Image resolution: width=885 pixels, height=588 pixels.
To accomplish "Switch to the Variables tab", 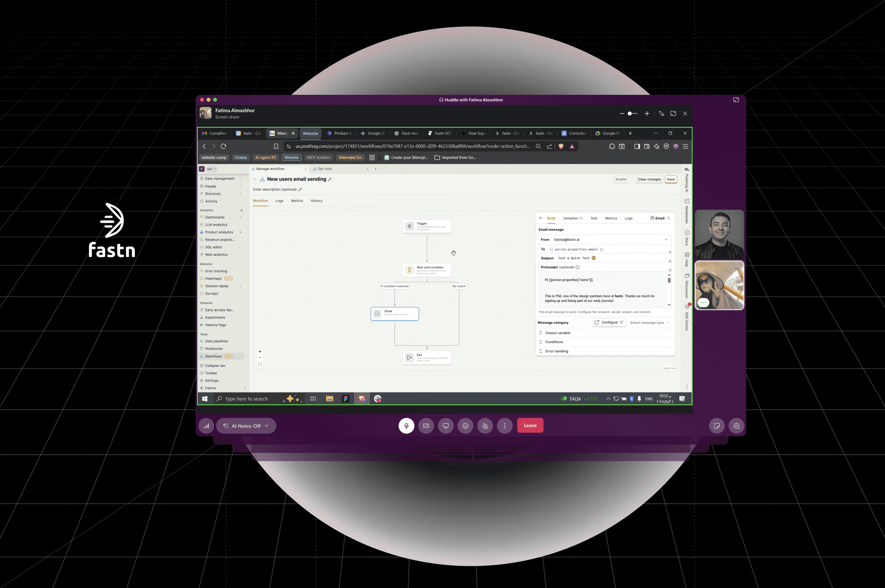I will [x=572, y=218].
